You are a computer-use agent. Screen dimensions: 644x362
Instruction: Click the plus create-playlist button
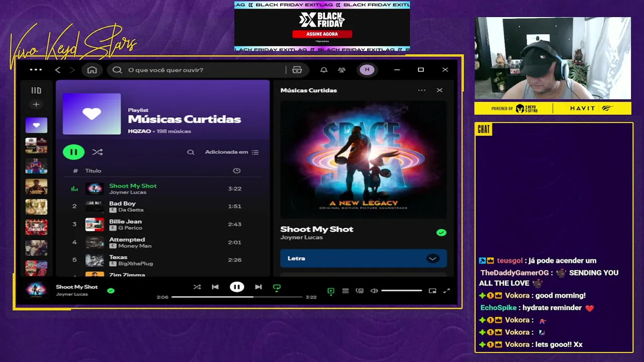tap(36, 105)
